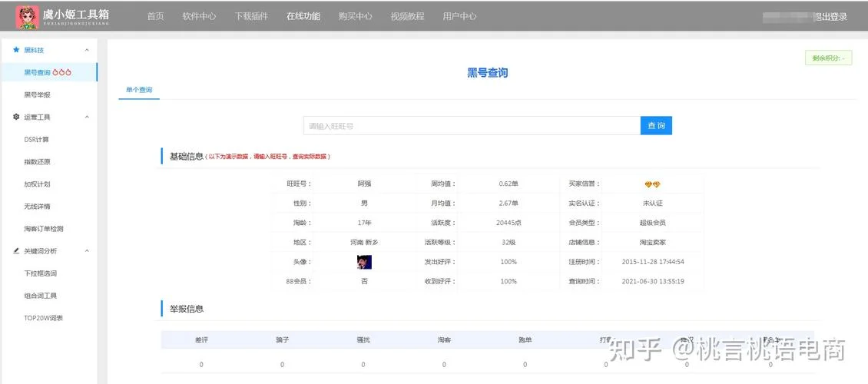The height and width of the screenshot is (384, 868).
Task: Open 组合词工具 in the sidebar
Action: tap(41, 296)
